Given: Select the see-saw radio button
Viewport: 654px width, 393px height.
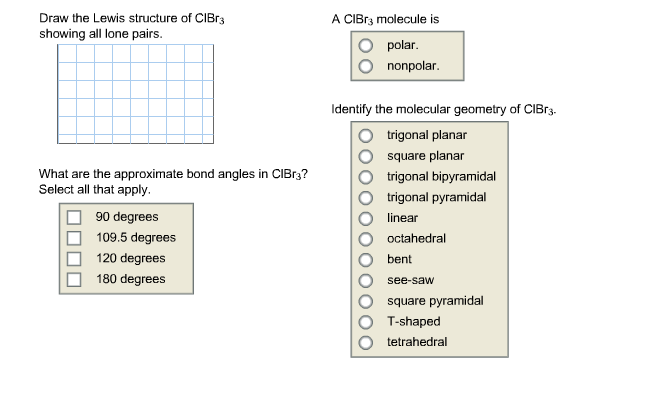Looking at the screenshot, I should [x=366, y=280].
